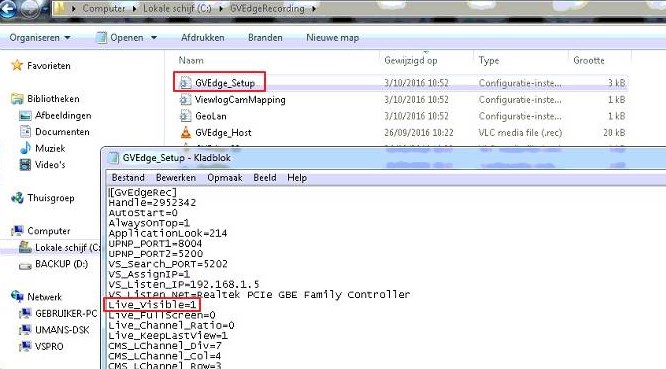Viewport: 666px width, 369px height.
Task: Click the address bar folder icon
Action: 59,8
